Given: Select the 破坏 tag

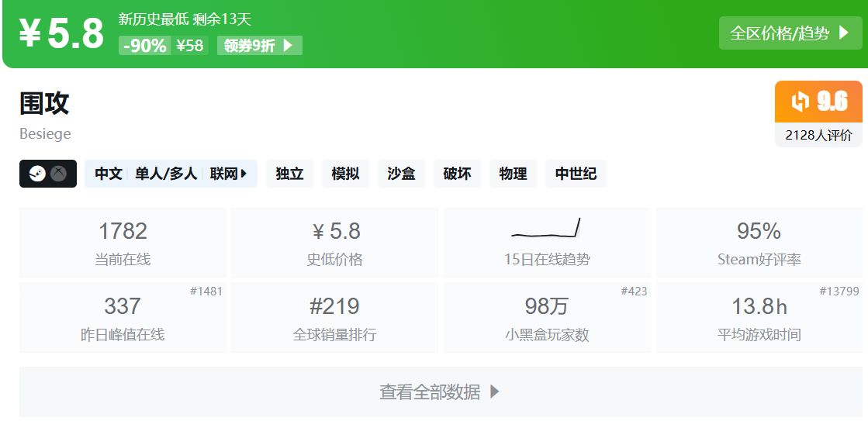Looking at the screenshot, I should click(x=457, y=174).
